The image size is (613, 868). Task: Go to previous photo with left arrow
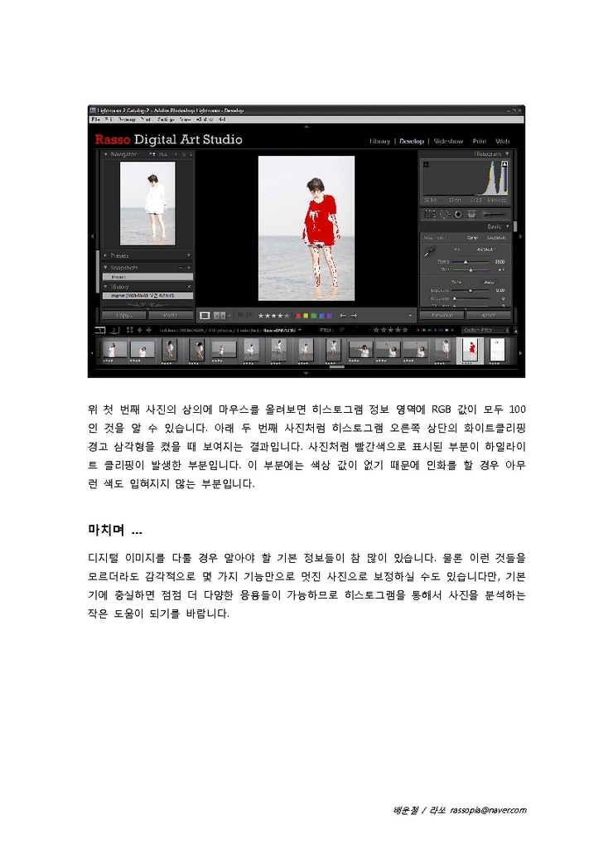coord(342,316)
